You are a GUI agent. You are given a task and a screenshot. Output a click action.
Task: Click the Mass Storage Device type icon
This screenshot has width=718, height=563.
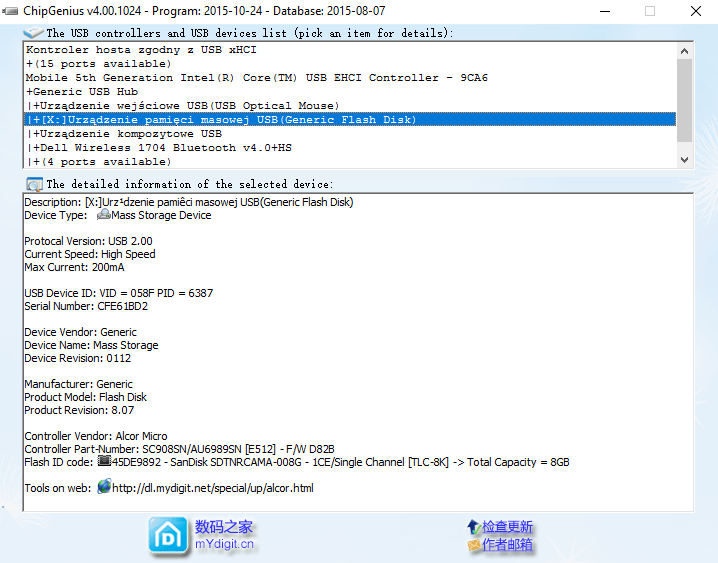tap(103, 214)
